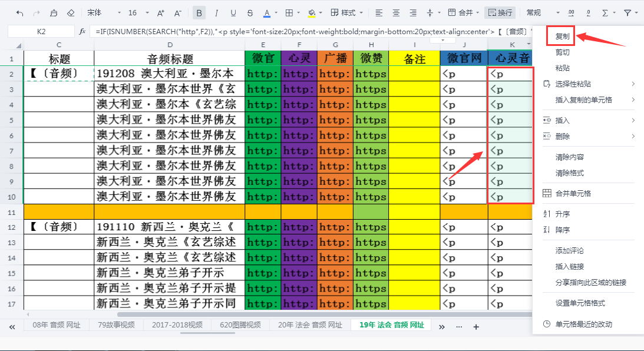The width and height of the screenshot is (644, 351).
Task: Choose 剪切 from the context menu
Action: tap(562, 52)
